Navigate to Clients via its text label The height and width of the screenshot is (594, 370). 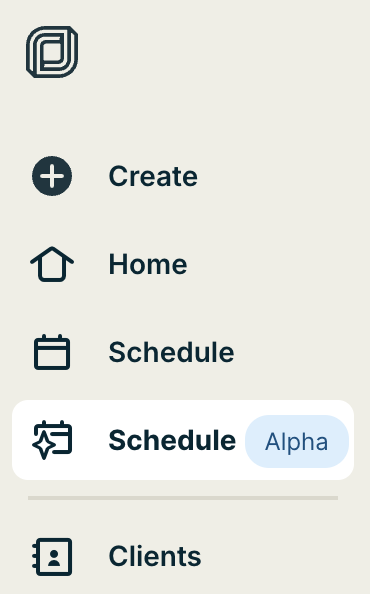[x=155, y=556]
